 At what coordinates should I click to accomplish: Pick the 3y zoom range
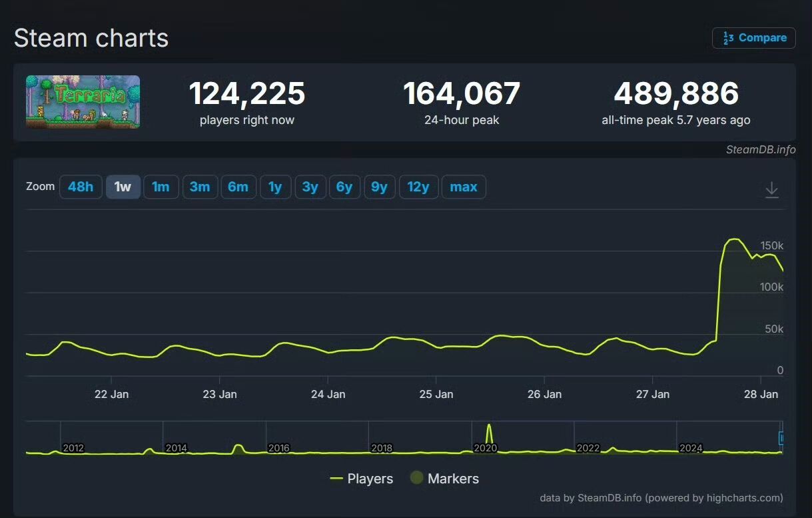[x=310, y=187]
